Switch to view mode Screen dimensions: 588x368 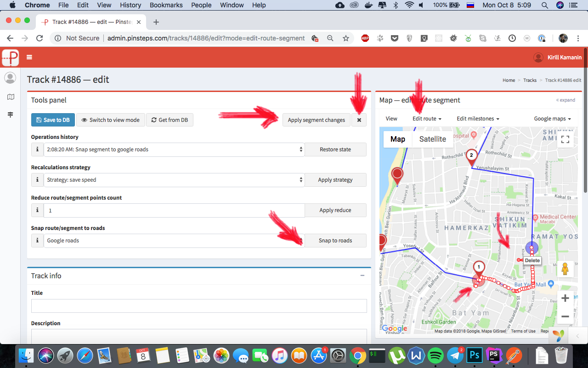pyautogui.click(x=111, y=120)
